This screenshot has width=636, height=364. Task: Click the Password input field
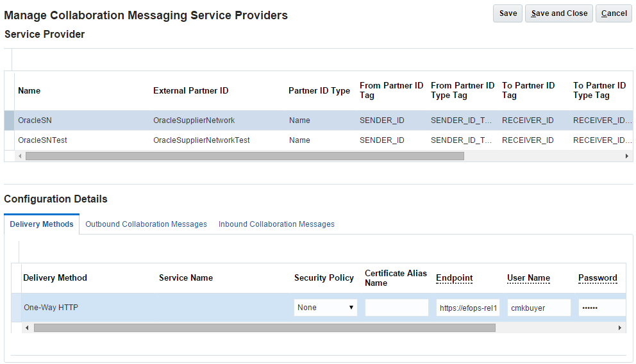[601, 308]
